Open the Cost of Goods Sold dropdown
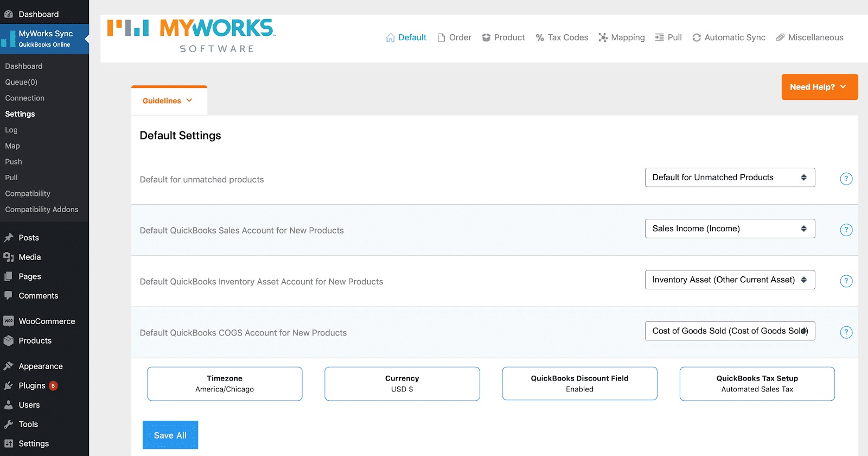The image size is (868, 456). (730, 331)
